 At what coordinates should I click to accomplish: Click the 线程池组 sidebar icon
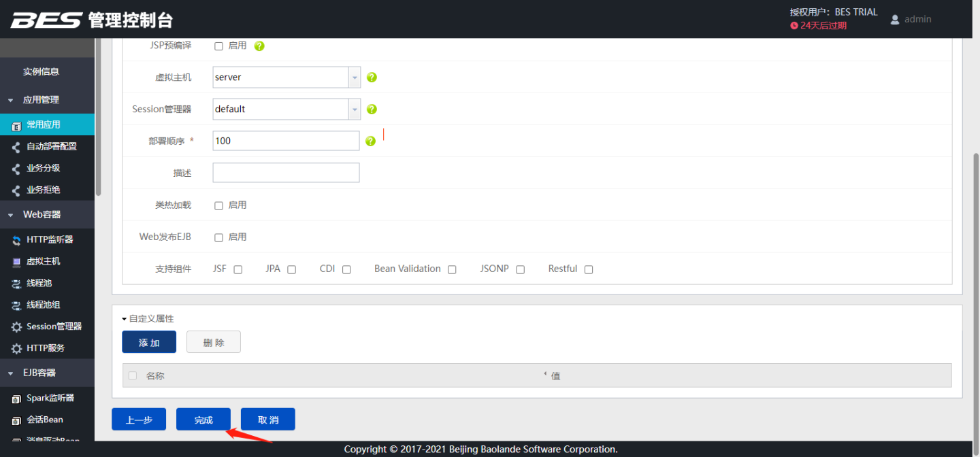point(17,305)
